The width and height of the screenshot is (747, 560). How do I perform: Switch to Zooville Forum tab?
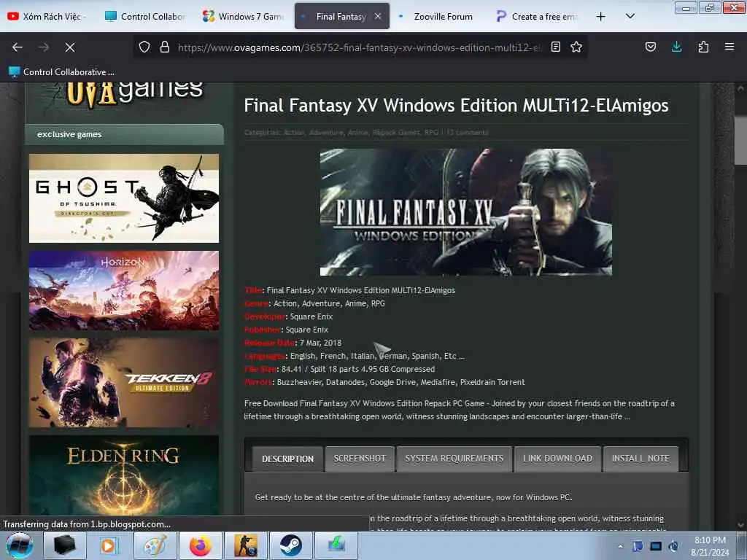(439, 16)
